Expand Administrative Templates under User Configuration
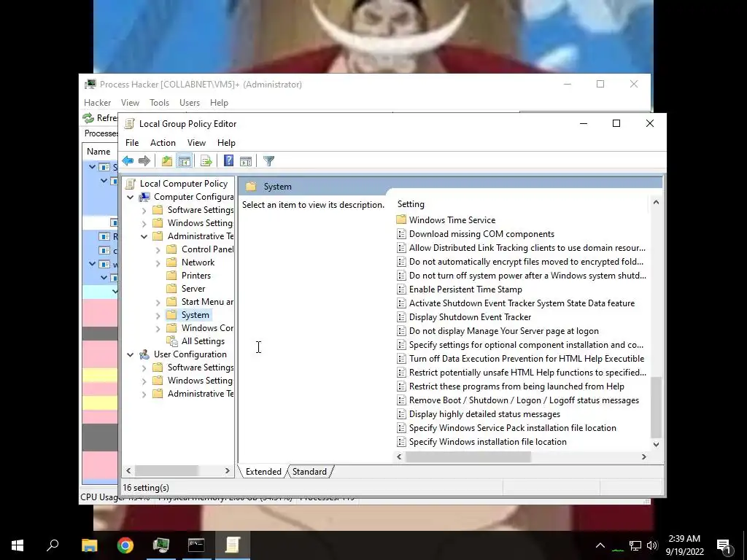747x560 pixels. pyautogui.click(x=144, y=394)
